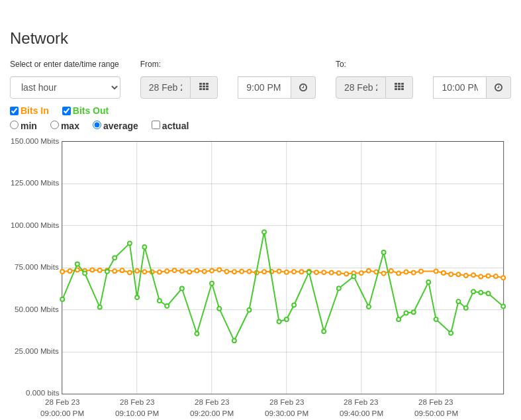Screen dimensions: 521x420
Task: Click the 09:00:00 PM time axis label
Action: pyautogui.click(x=62, y=413)
